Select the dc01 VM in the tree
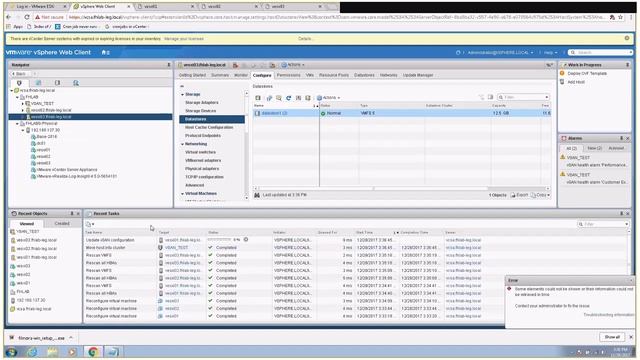The image size is (640, 360). point(41,143)
